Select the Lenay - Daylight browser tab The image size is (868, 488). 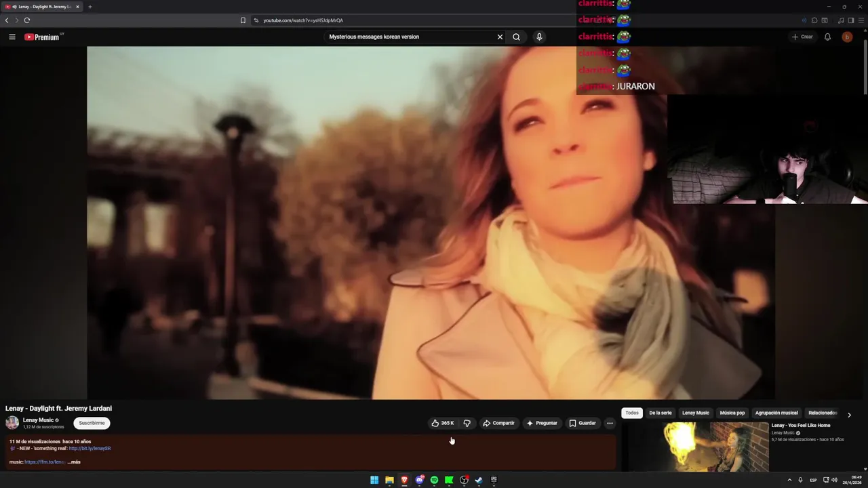[42, 7]
